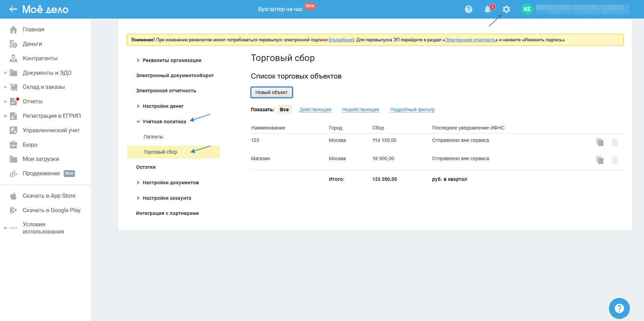Filter by Недействующие objects
The image size is (644, 321).
pos(361,110)
